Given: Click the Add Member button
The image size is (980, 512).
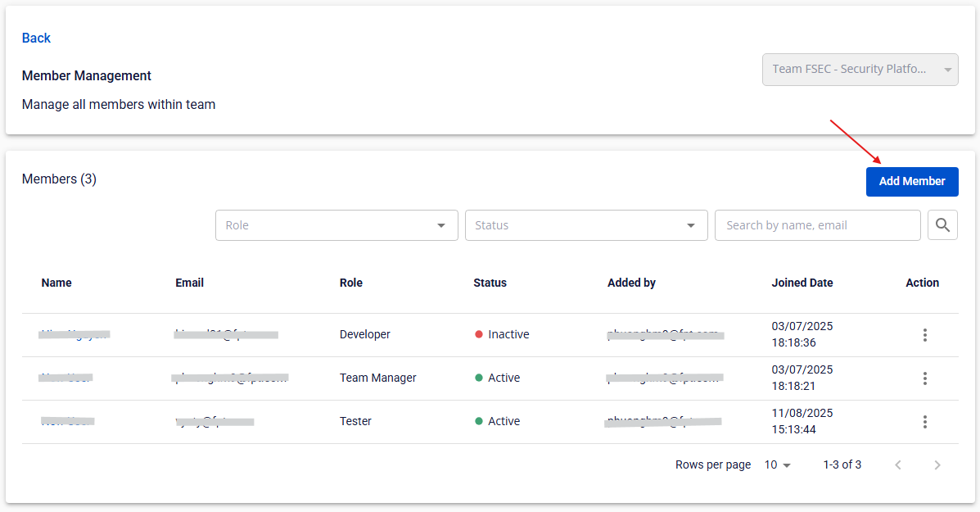Looking at the screenshot, I should [x=911, y=182].
